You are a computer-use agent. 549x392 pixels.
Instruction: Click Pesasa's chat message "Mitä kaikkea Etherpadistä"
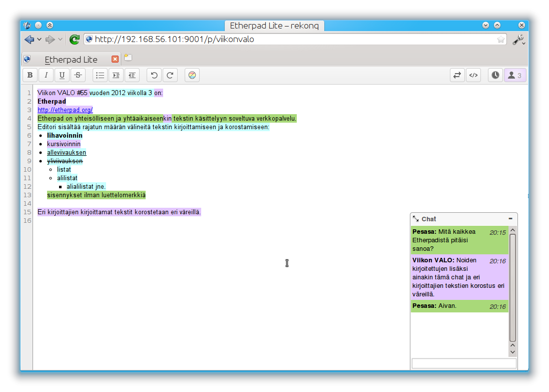(460, 240)
